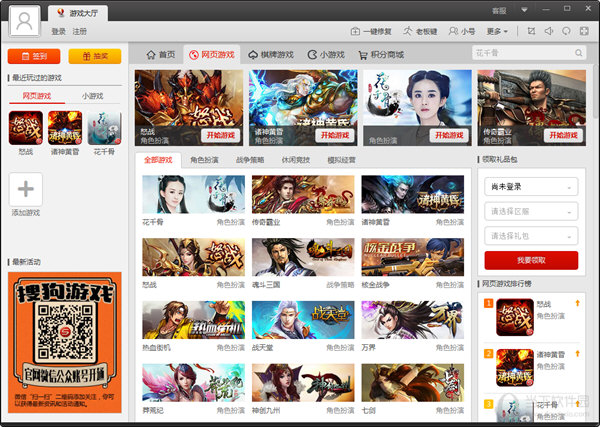The width and height of the screenshot is (600, 427).
Task: Open 万界 game thumbnail
Action: [412, 320]
